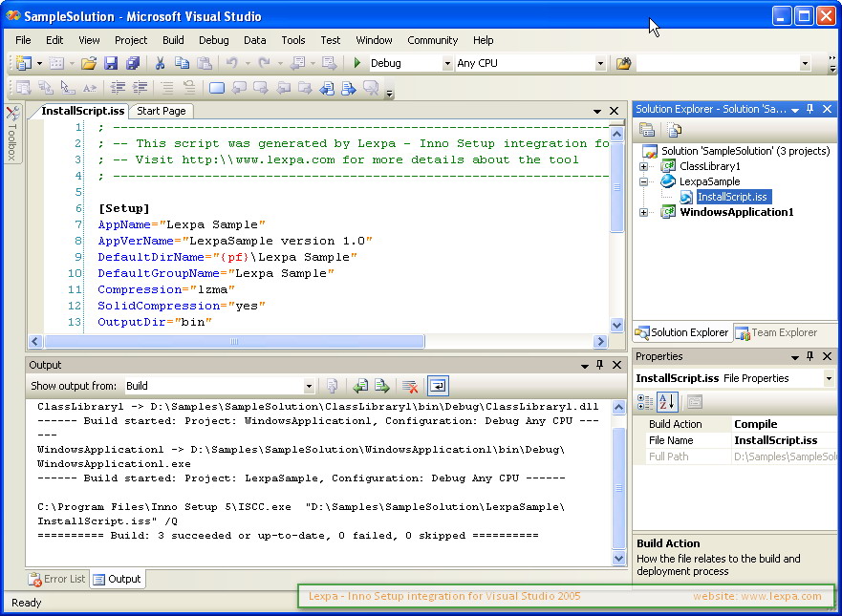Screen dimensions: 842x616
Task: Toggle a bookmark on current line
Action: pos(216,88)
